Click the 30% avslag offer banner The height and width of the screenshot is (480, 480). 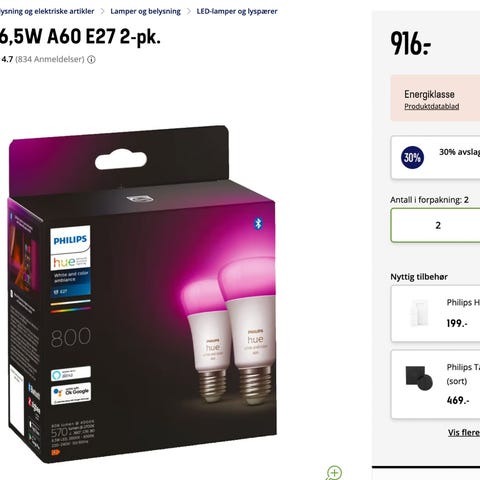[436, 157]
